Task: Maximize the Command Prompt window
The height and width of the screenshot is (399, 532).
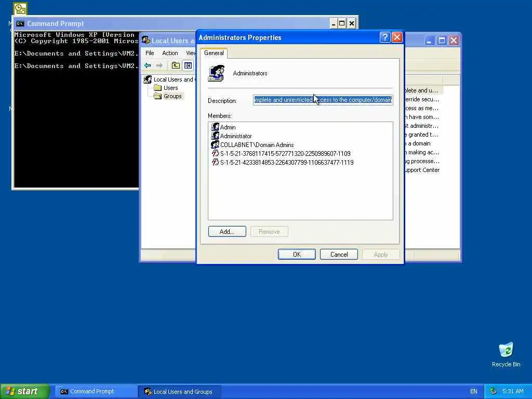Action: click(x=342, y=23)
